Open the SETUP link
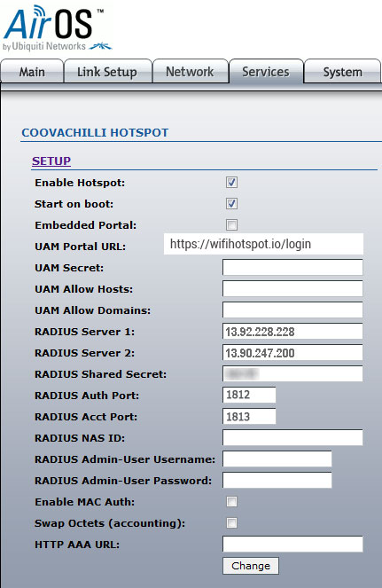Screen dimensions: 382x588 click(x=51, y=161)
